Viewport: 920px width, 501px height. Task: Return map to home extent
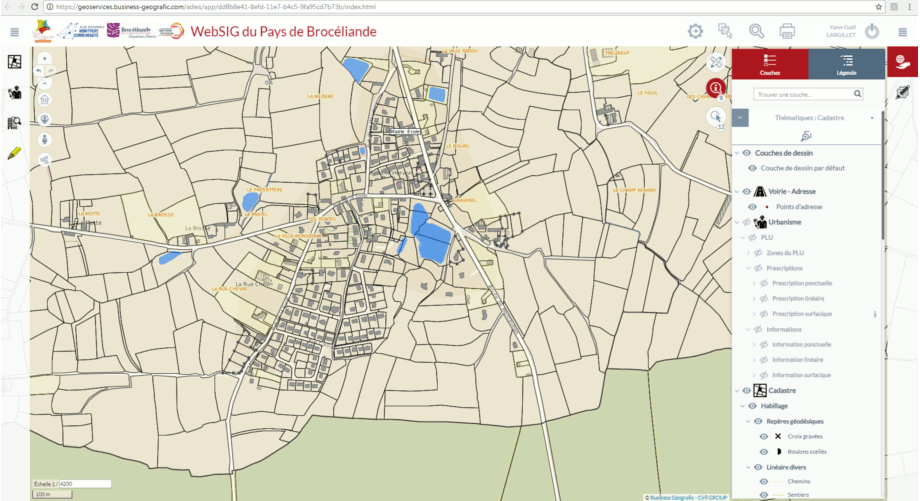(45, 99)
